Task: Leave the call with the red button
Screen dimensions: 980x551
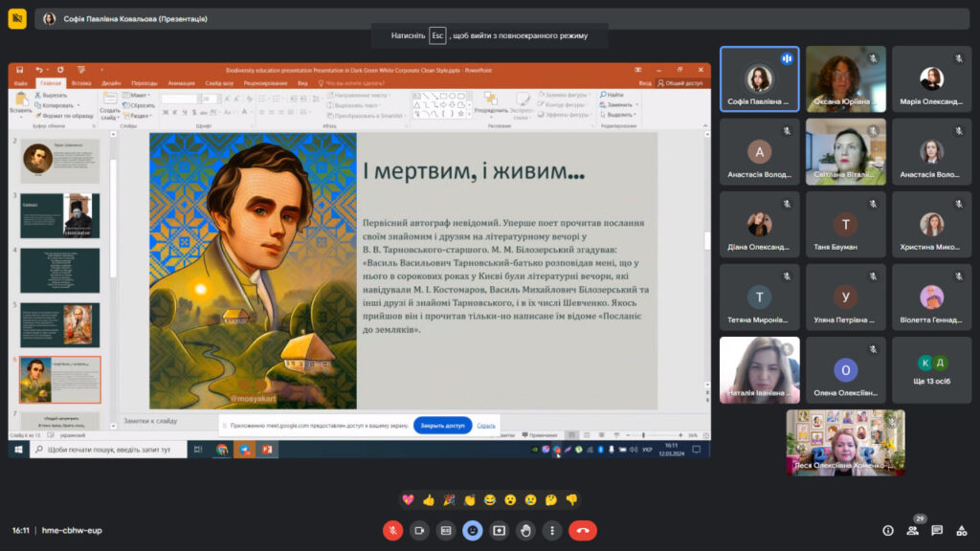Action: click(583, 530)
